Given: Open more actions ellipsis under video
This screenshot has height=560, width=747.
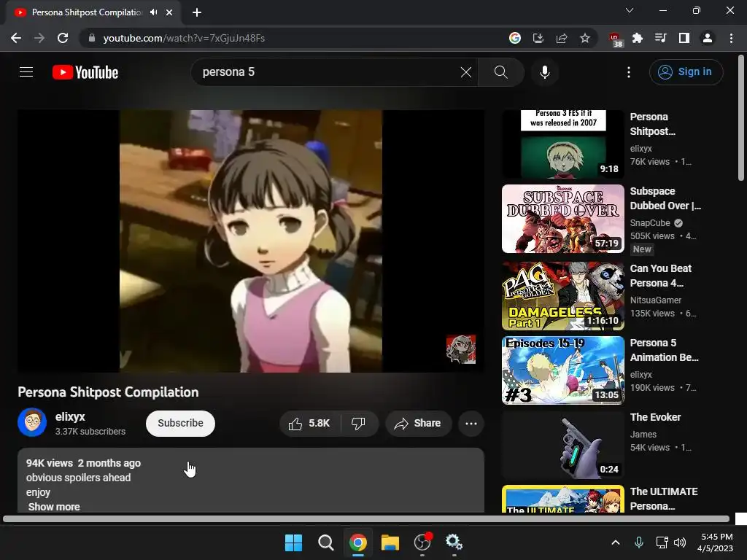Looking at the screenshot, I should pos(471,424).
